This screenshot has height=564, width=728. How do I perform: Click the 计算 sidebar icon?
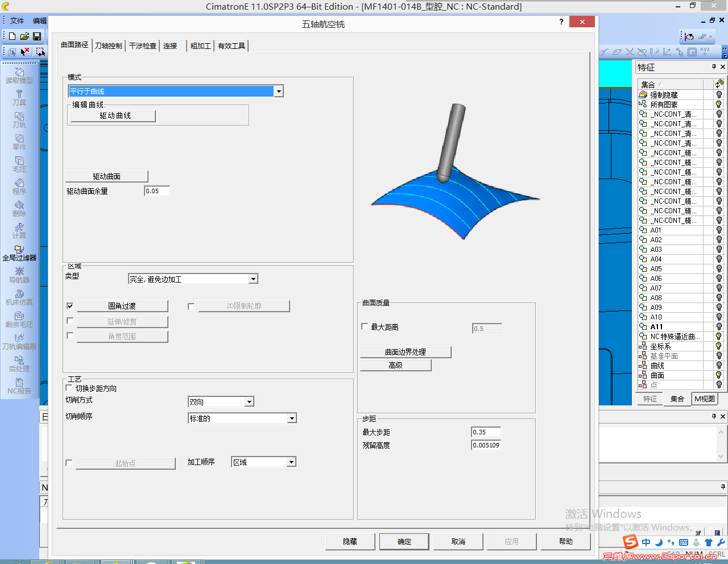tap(19, 231)
